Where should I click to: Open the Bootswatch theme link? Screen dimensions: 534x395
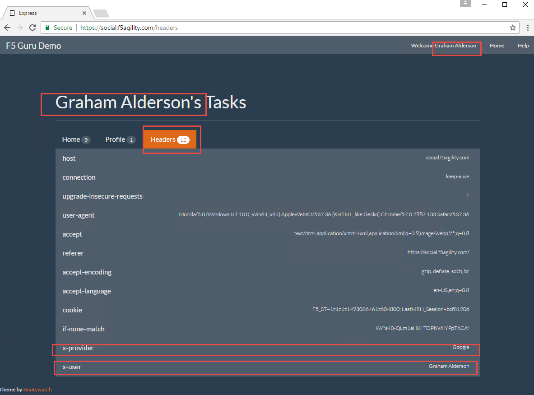[x=37, y=390]
